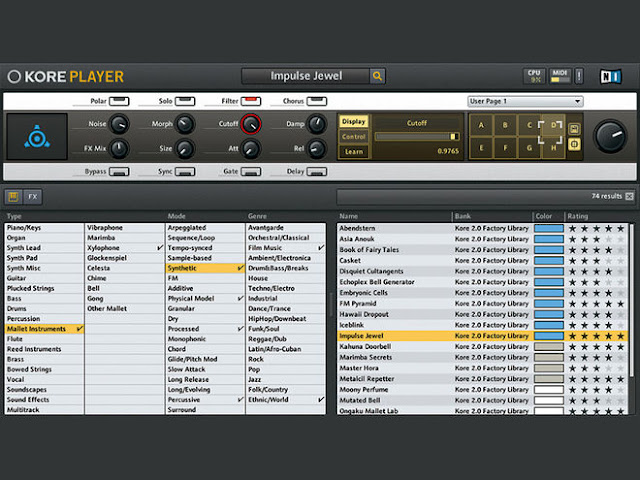This screenshot has height=480, width=640.
Task: Select Mallet Instruments in the Type list
Action: (x=44, y=329)
